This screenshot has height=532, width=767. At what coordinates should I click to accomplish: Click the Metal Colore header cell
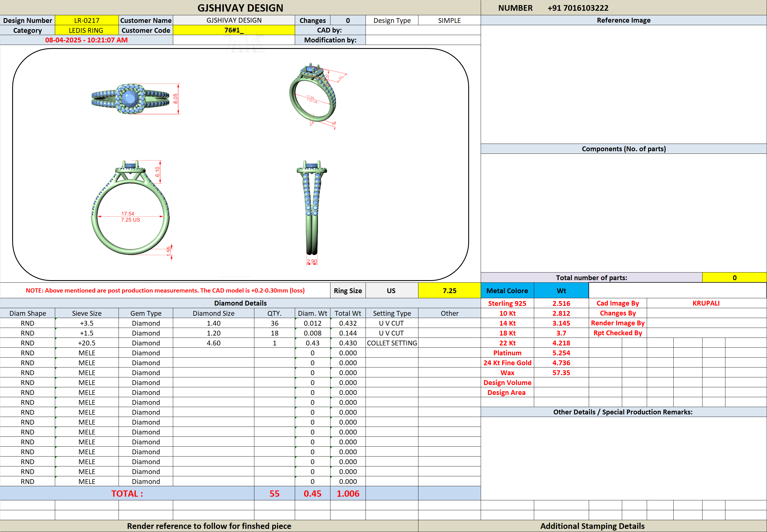point(507,291)
